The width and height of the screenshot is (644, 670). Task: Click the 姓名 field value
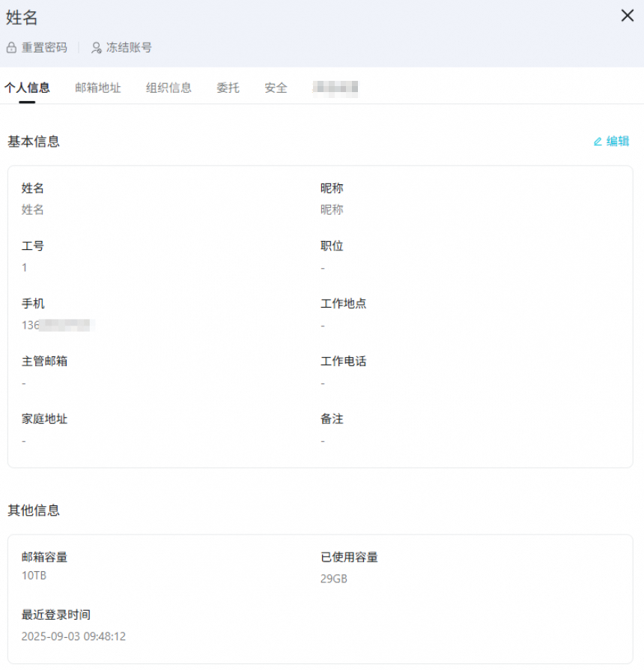coord(33,210)
